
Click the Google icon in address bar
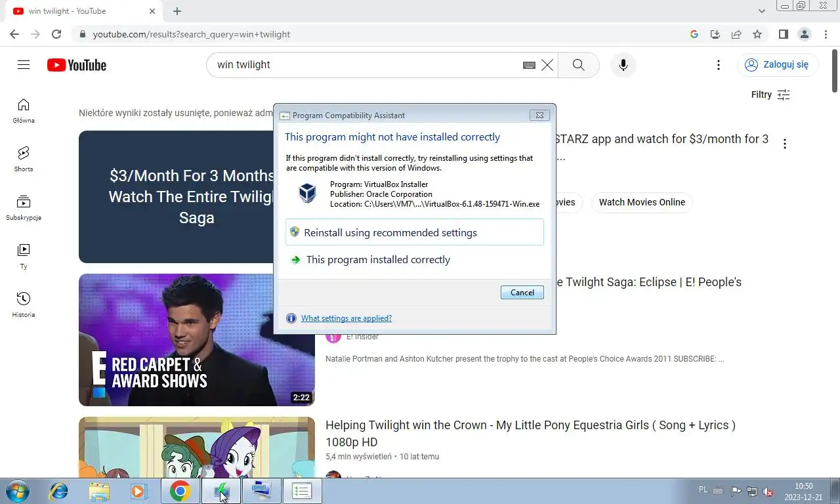click(x=694, y=34)
